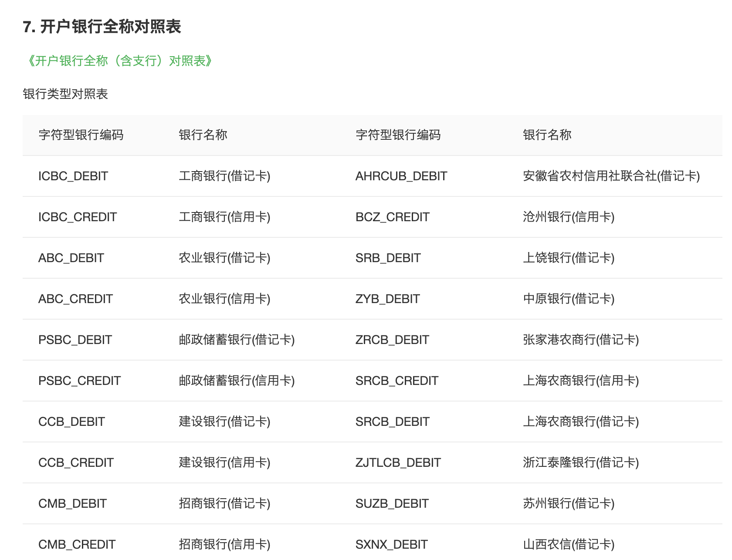Select the 招商银行(借记卡) cell

225,503
